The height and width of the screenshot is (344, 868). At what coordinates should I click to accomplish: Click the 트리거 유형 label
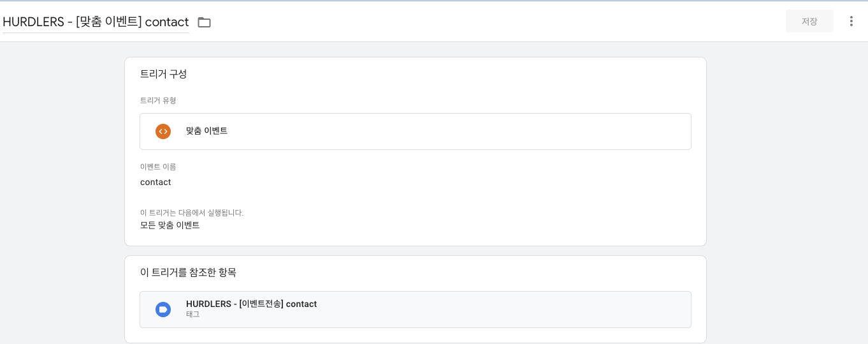(x=158, y=101)
